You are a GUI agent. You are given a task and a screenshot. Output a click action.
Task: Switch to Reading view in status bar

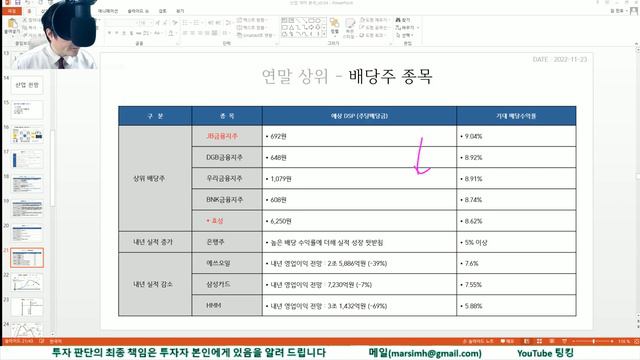tap(552, 341)
